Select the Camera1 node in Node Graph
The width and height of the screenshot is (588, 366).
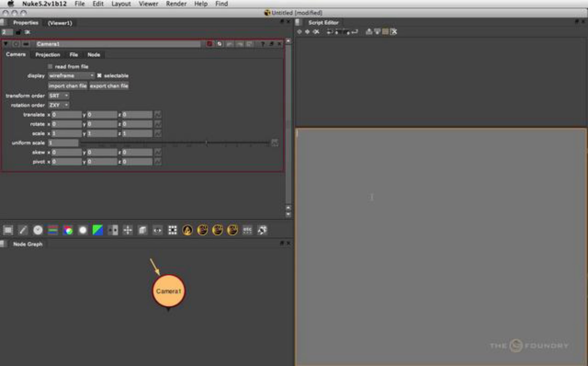[169, 291]
